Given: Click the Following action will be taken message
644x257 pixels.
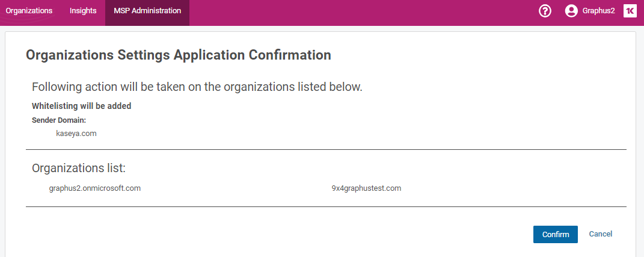Looking at the screenshot, I should click(x=197, y=87).
